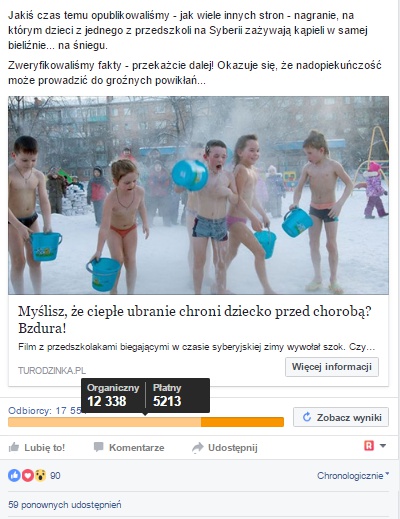Open the 59 ponownych udostępnień link
The height and width of the screenshot is (519, 400).
[x=65, y=505]
